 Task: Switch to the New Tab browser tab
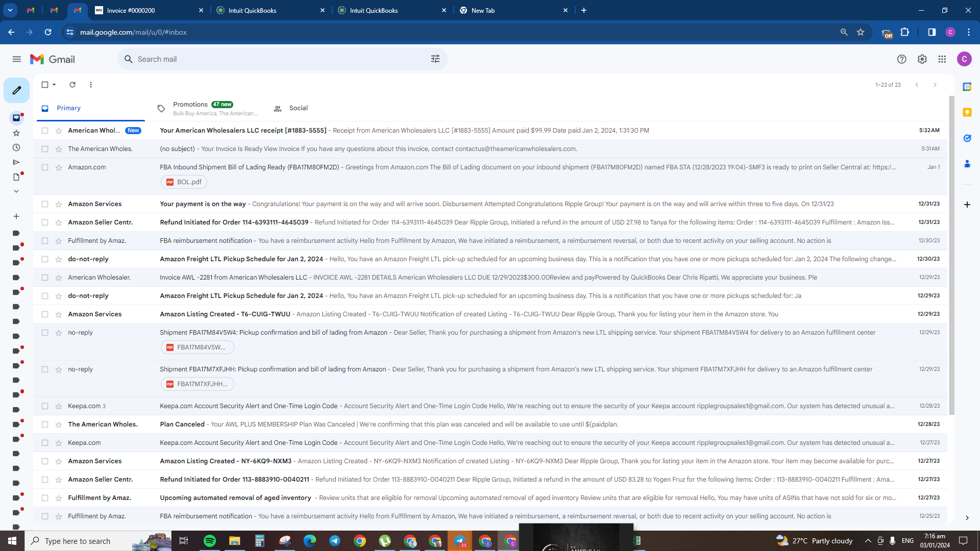513,10
